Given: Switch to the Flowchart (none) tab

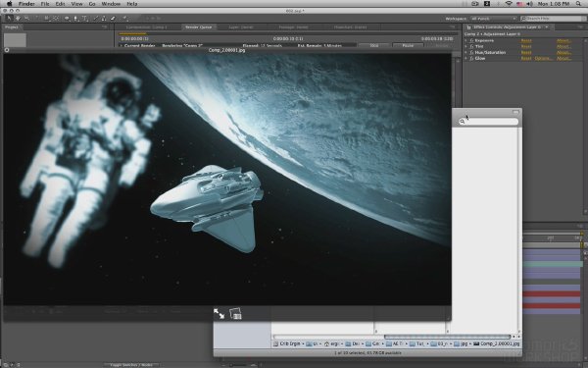Looking at the screenshot, I should click(350, 27).
